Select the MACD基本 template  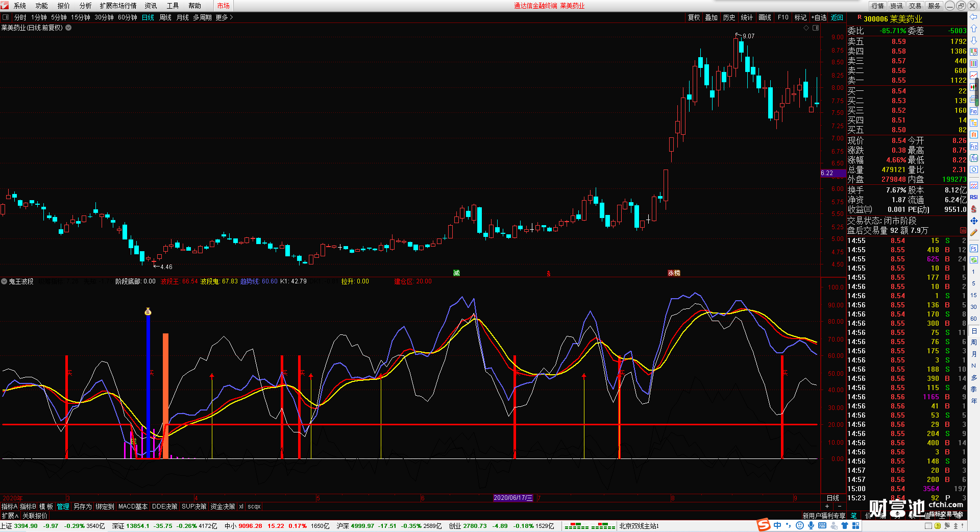point(133,506)
